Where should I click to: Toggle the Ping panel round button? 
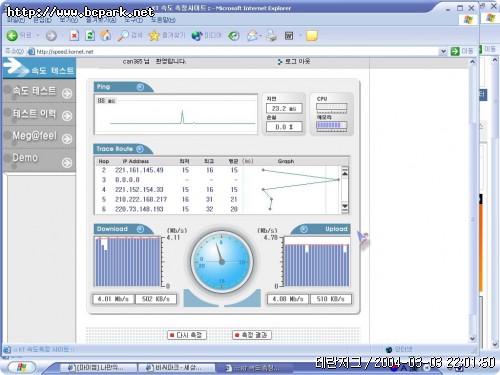click(x=140, y=87)
